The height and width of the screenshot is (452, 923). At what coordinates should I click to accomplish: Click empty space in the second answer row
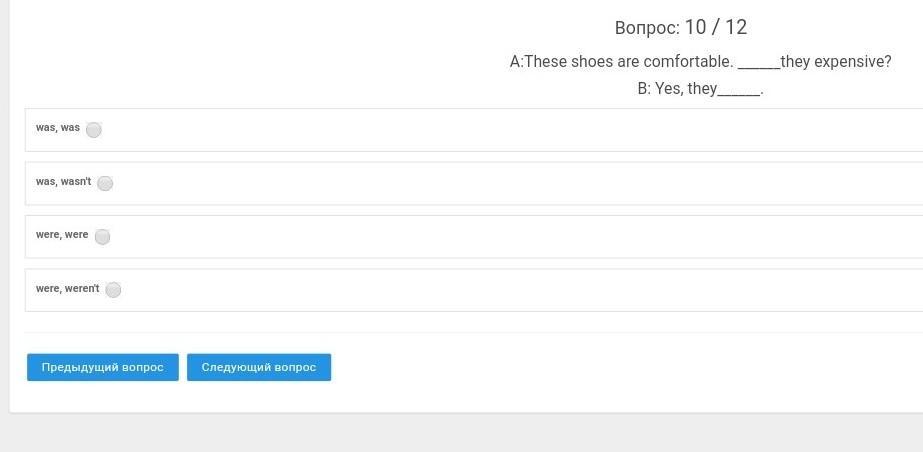click(500, 184)
